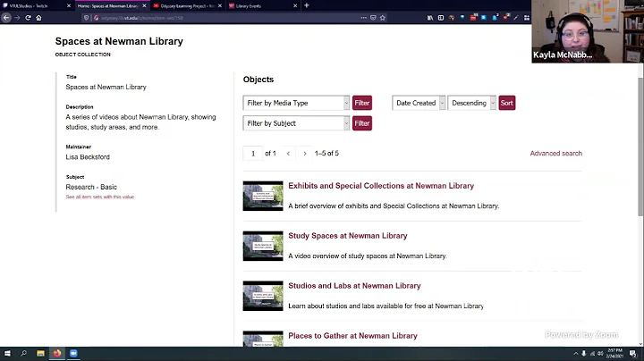Open the page actions three-dot menu

coord(363,18)
